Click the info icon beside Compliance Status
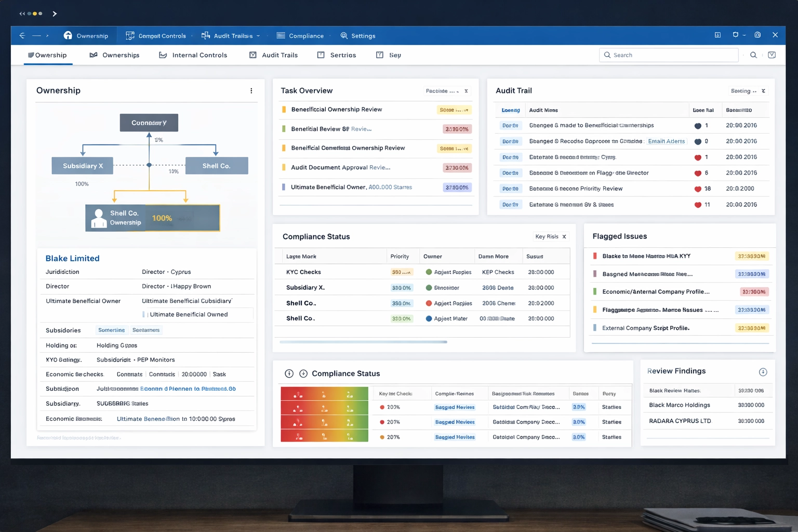798x532 pixels. [289, 374]
